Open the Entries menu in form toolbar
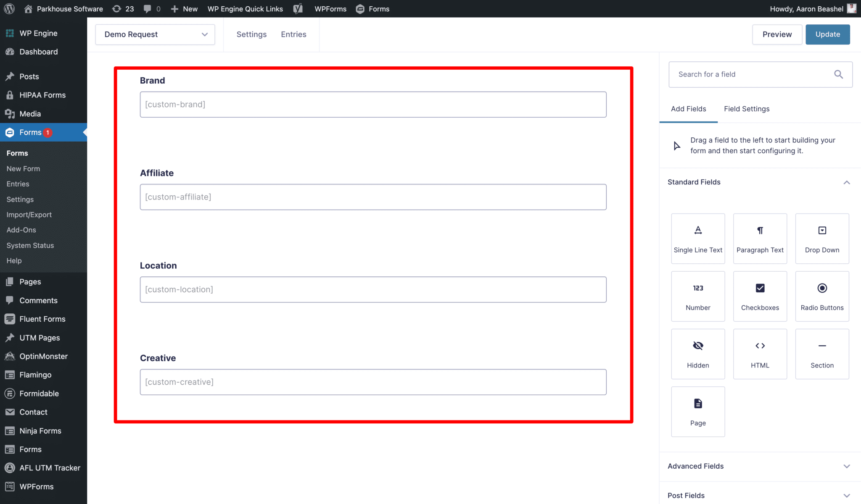The width and height of the screenshot is (861, 504). click(x=293, y=34)
